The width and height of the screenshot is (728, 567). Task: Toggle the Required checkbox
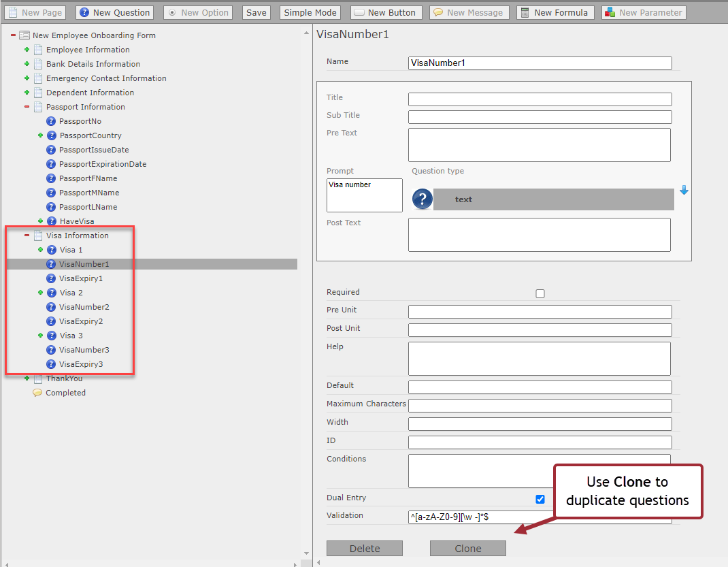click(540, 294)
